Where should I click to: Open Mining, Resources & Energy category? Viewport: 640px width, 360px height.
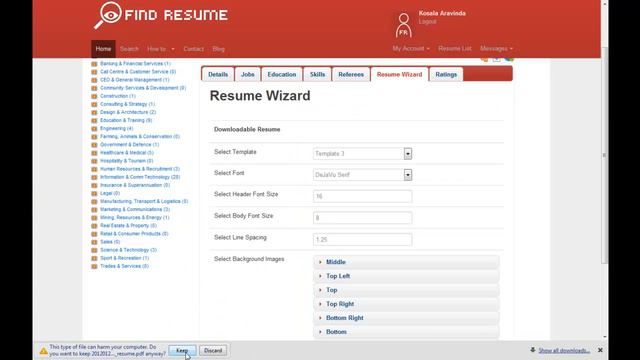(x=135, y=218)
